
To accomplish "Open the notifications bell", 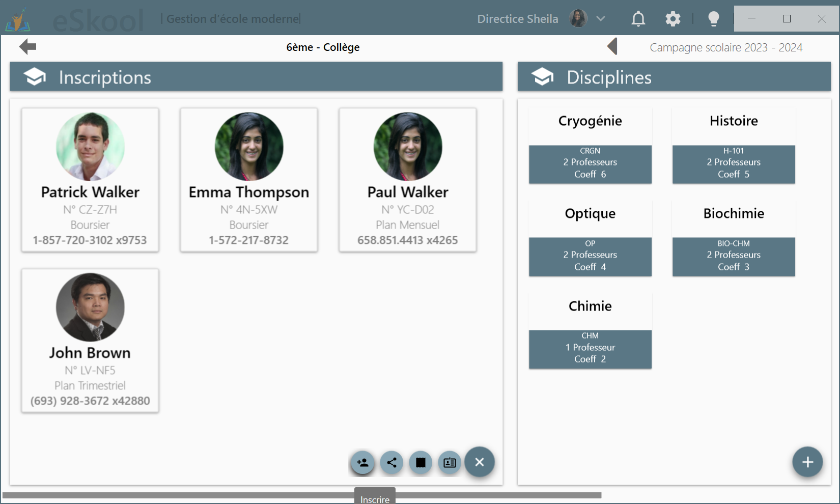I will [x=638, y=19].
